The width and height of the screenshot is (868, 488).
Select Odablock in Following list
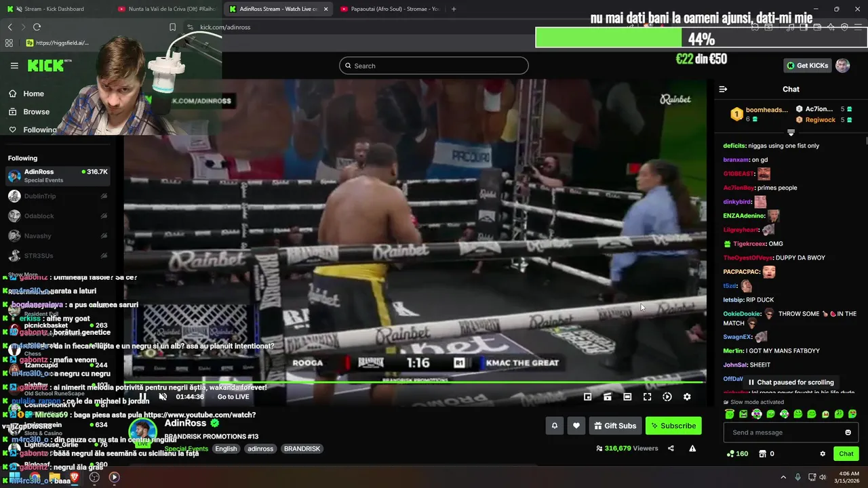pyautogui.click(x=58, y=216)
